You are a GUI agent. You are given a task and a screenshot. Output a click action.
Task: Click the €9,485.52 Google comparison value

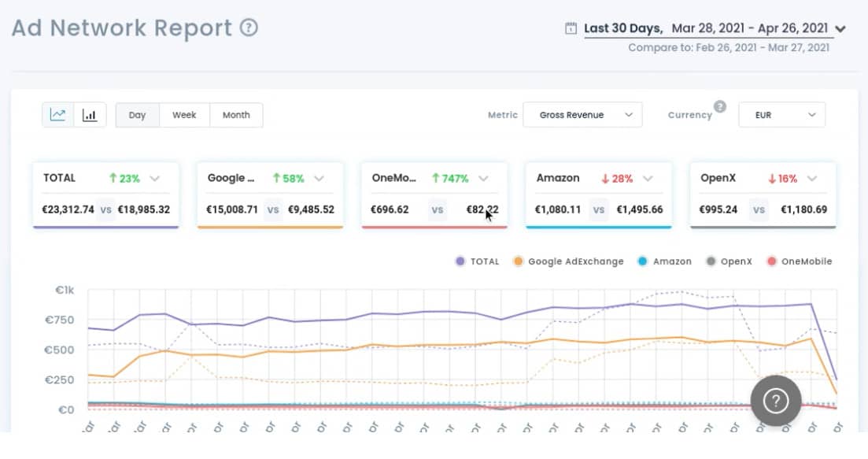point(311,209)
